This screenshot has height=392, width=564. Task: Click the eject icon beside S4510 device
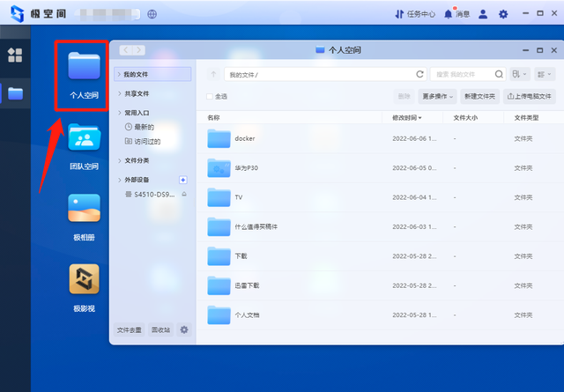pos(184,193)
